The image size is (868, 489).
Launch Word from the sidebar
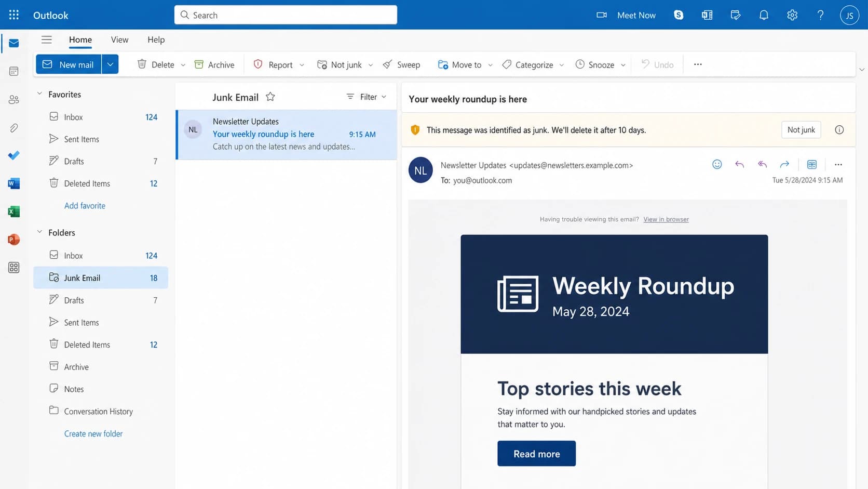(x=14, y=183)
